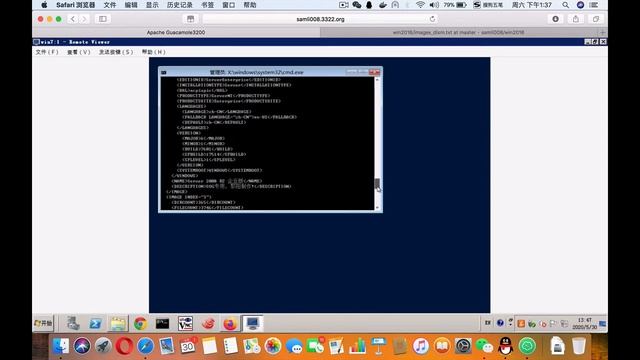
Task: Open Messages from the Dock
Action: pos(294,346)
